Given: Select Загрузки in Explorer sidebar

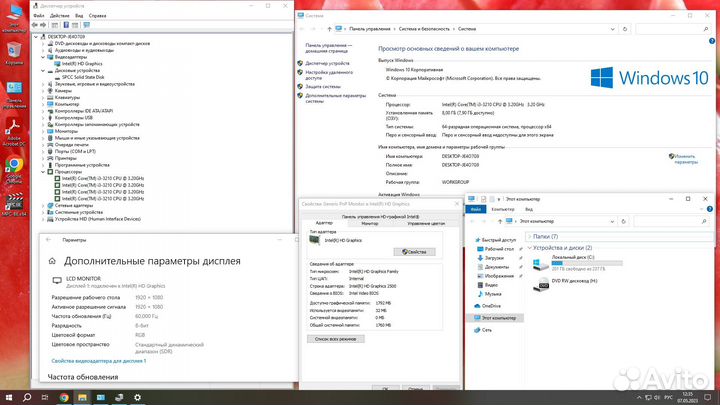Looking at the screenshot, I should coord(494,258).
